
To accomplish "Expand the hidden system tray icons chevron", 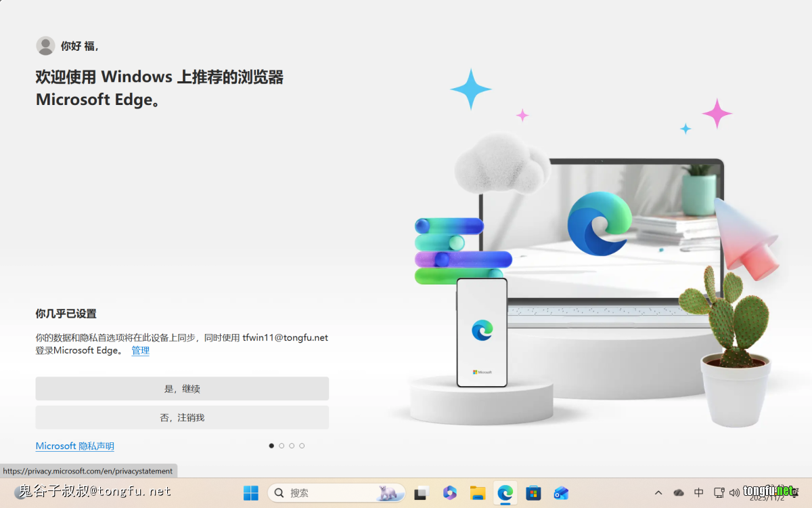I will [658, 492].
